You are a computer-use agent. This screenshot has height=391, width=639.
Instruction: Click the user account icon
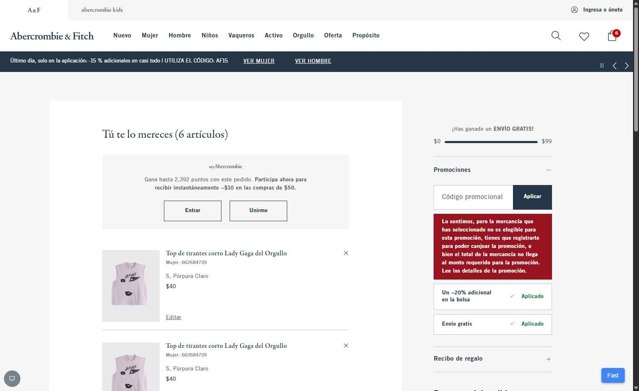[574, 10]
